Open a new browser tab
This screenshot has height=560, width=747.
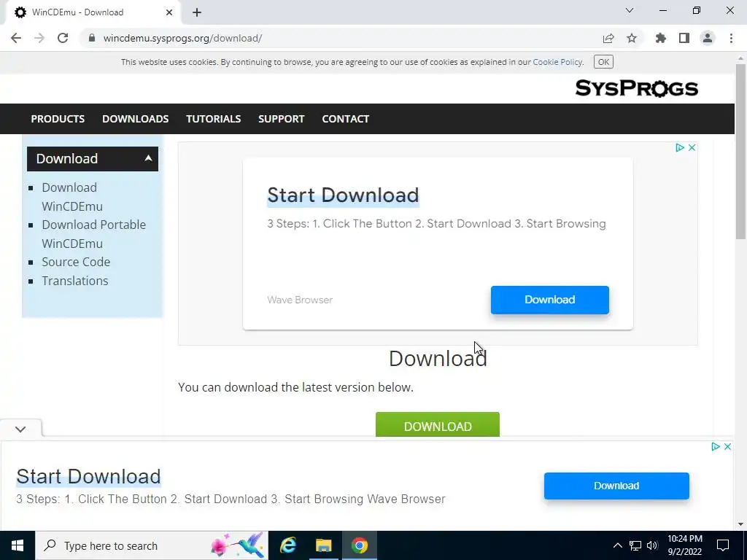[x=197, y=12]
